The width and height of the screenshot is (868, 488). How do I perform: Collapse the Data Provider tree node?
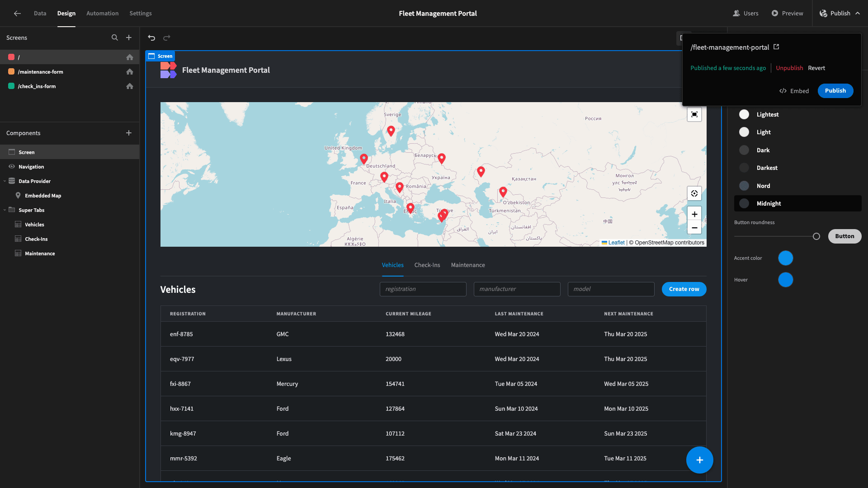pyautogui.click(x=5, y=181)
